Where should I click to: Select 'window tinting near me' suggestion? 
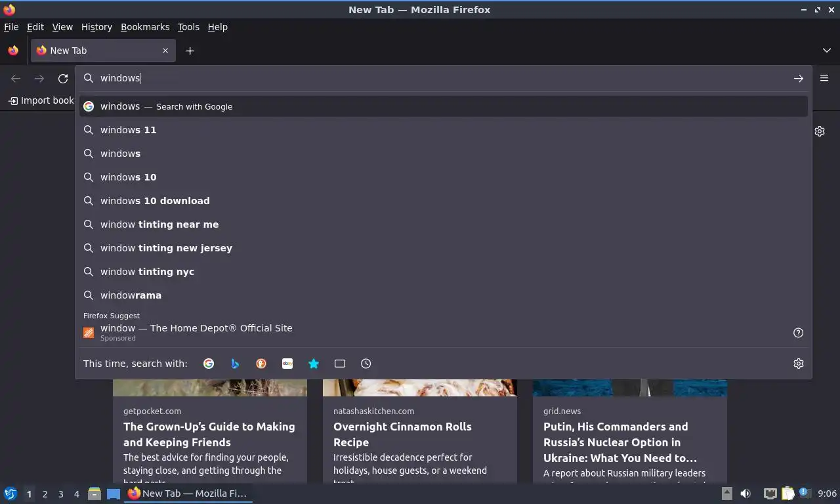(x=444, y=224)
